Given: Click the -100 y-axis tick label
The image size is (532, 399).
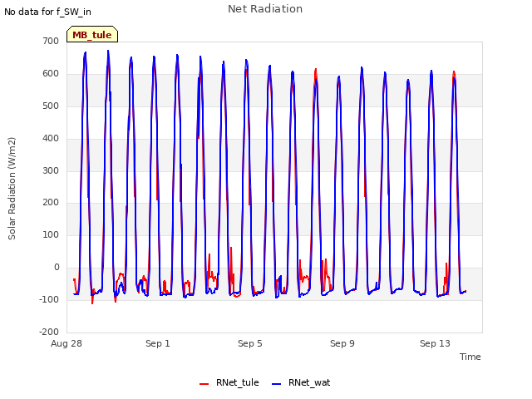Looking at the screenshot, I should coord(49,299).
